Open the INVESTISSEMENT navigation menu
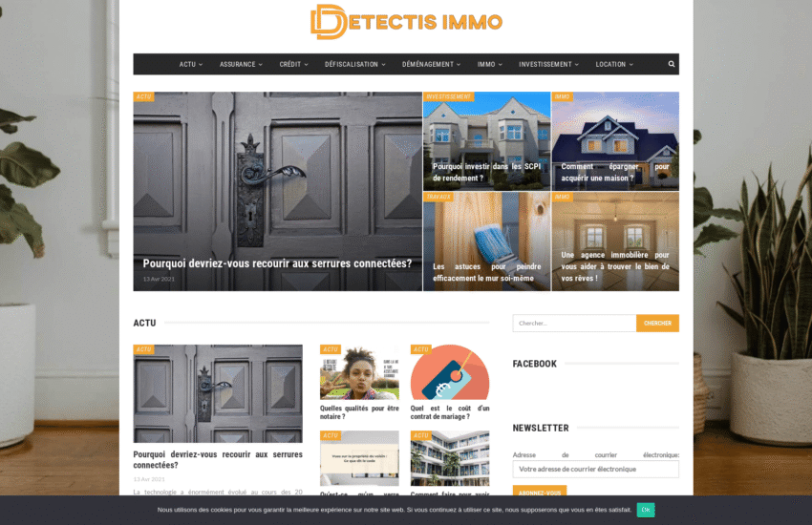812x525 pixels. [x=548, y=64]
